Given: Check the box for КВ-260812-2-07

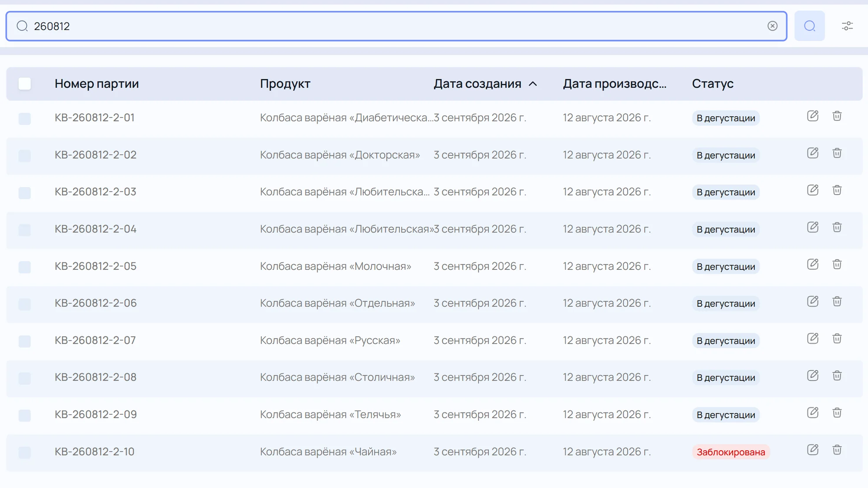Looking at the screenshot, I should 25,341.
